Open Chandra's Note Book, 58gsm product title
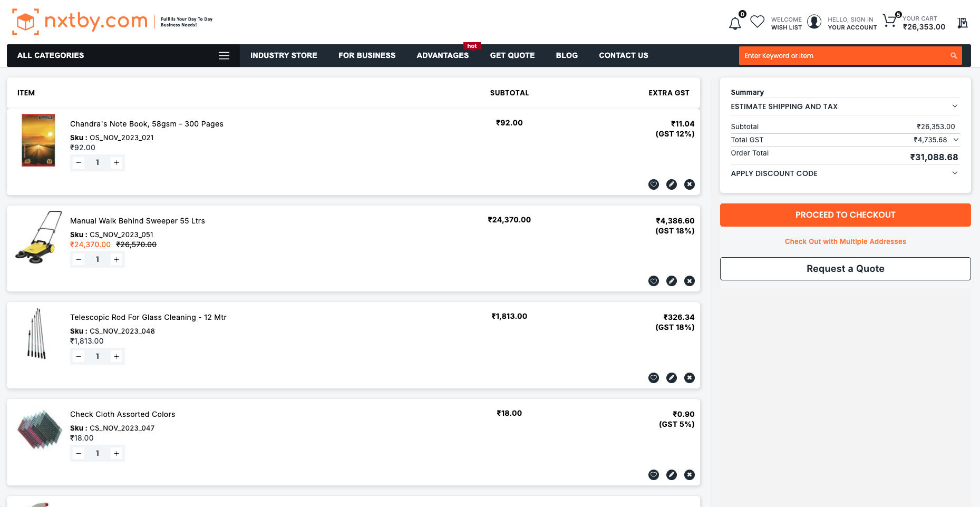 click(147, 124)
